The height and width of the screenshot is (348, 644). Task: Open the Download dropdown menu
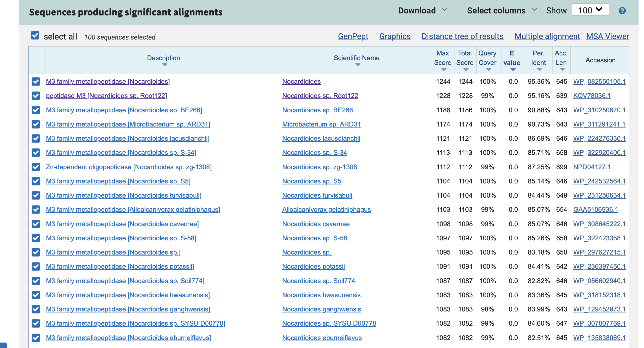422,10
